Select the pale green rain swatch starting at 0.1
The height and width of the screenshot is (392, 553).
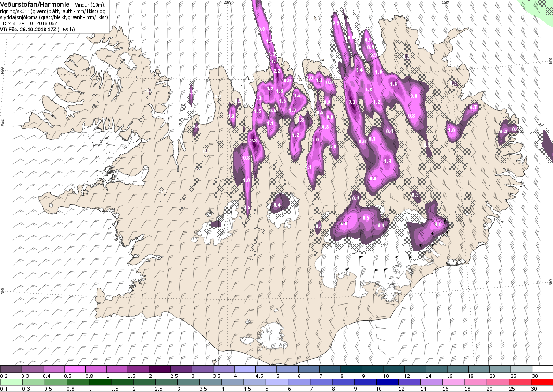click(x=11, y=383)
